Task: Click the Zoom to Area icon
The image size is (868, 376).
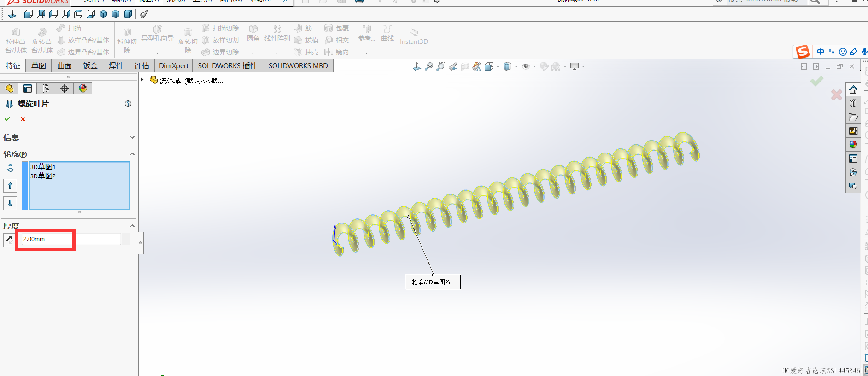Action: pyautogui.click(x=441, y=66)
